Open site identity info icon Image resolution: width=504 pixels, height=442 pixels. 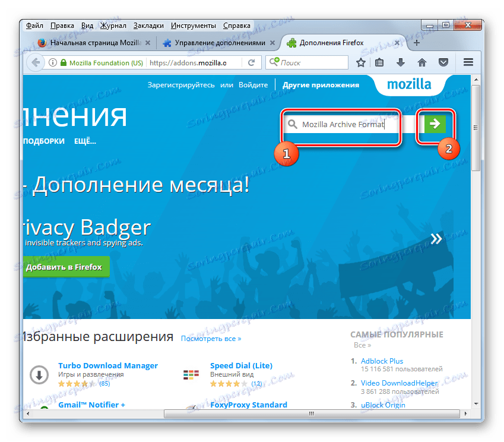53,62
